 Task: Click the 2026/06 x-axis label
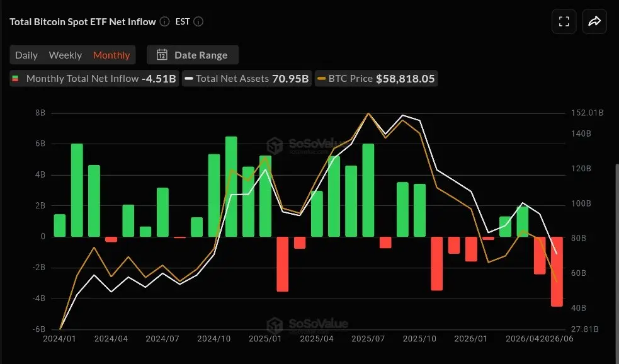tap(557, 339)
